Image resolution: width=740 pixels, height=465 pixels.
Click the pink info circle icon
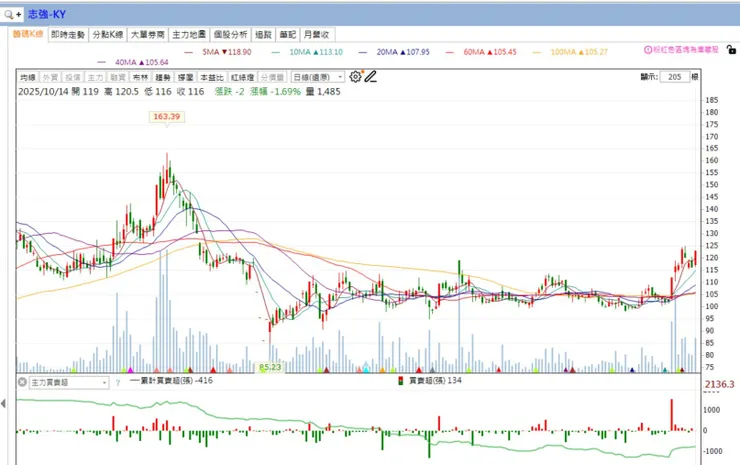tap(648, 50)
